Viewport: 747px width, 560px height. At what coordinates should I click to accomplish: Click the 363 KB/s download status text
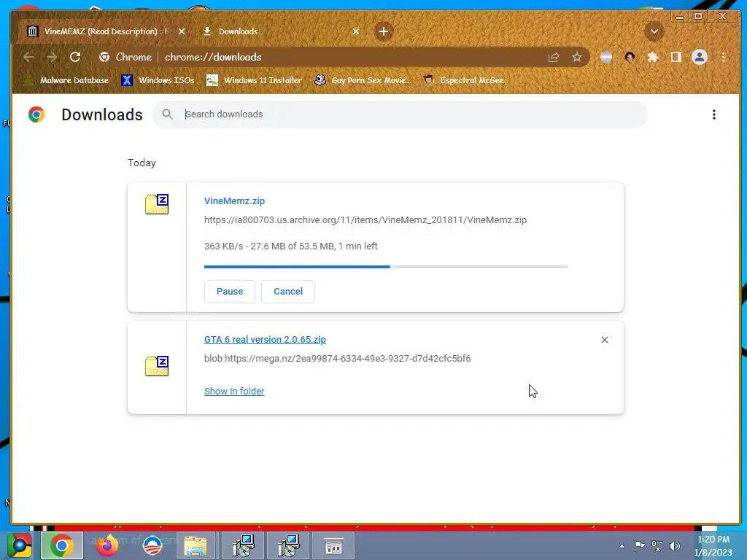point(290,246)
